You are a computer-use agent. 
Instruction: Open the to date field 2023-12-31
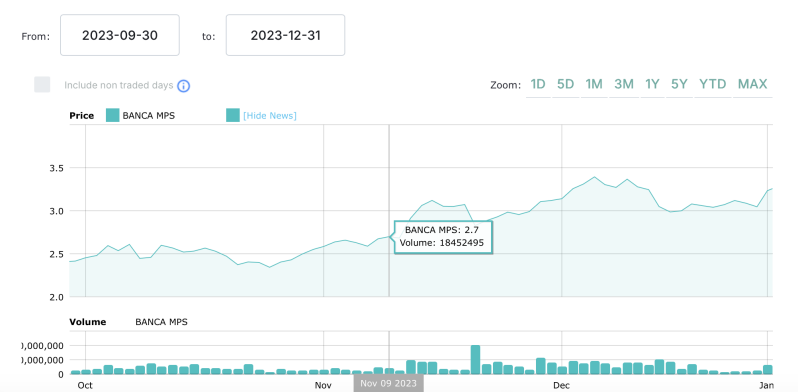point(286,35)
